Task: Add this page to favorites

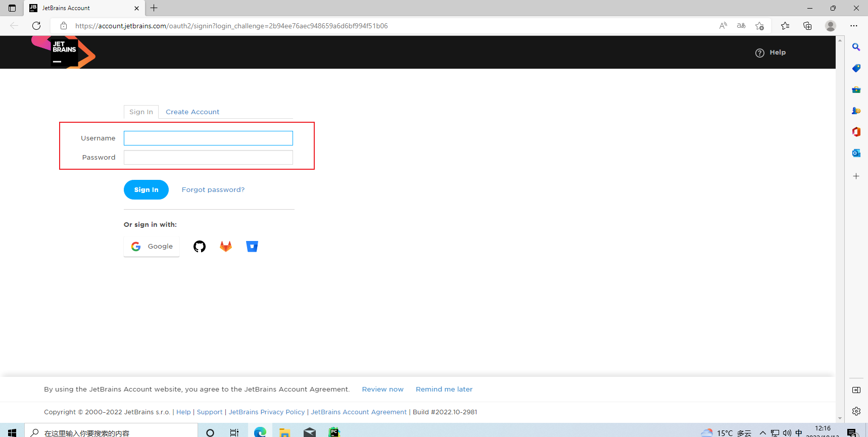Action: point(759,26)
